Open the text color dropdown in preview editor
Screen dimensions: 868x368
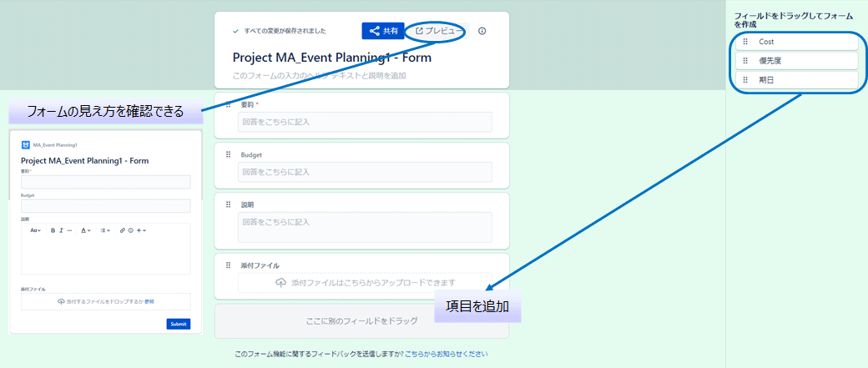click(x=86, y=229)
